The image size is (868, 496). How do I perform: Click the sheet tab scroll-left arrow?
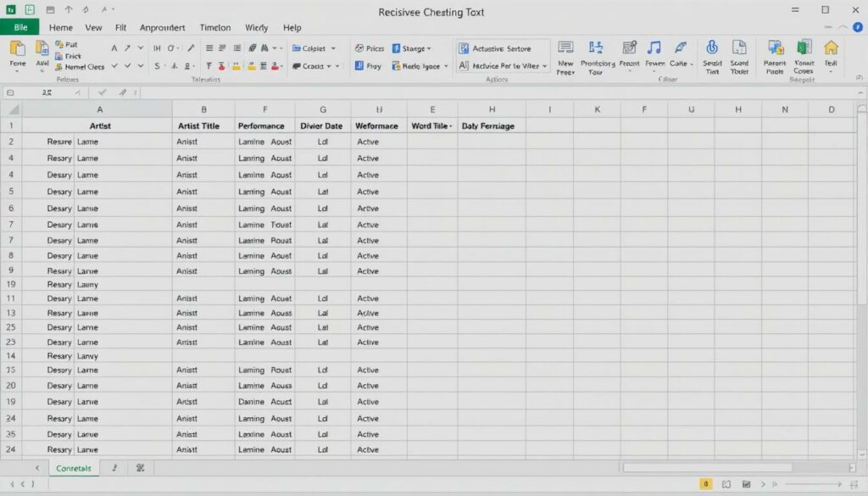(37, 468)
